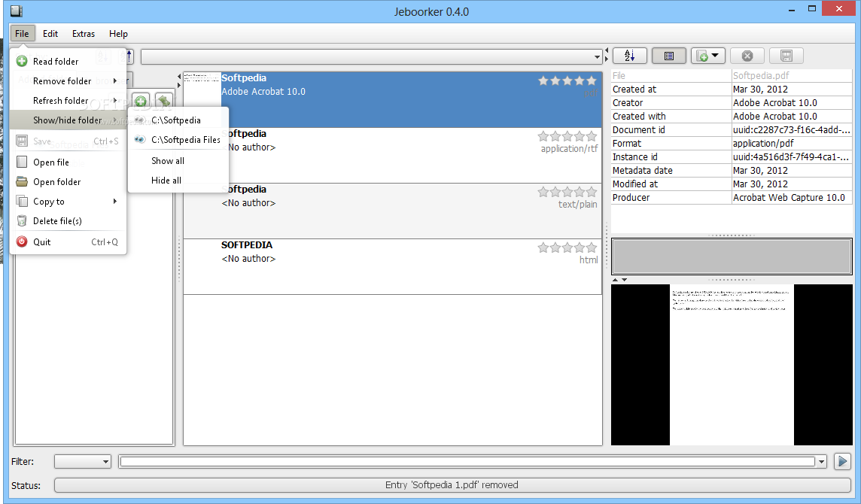
Task: Click the Open file page icon
Action: pyautogui.click(x=22, y=162)
